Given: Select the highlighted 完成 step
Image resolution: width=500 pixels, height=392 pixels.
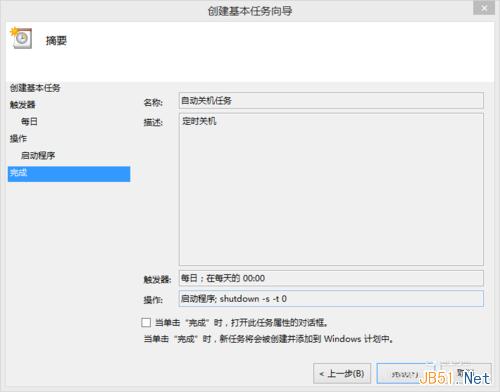Looking at the screenshot, I should [69, 174].
